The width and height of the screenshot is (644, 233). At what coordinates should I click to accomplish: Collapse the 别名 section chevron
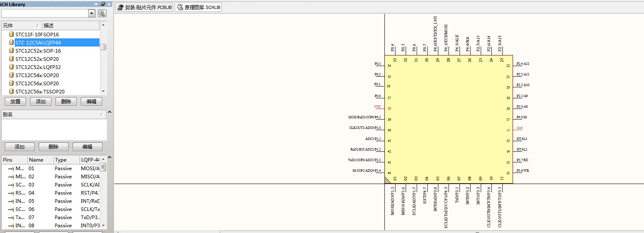click(x=109, y=112)
